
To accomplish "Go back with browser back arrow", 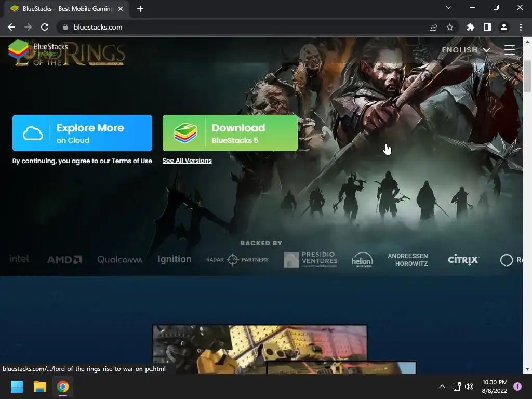I will coord(11,27).
